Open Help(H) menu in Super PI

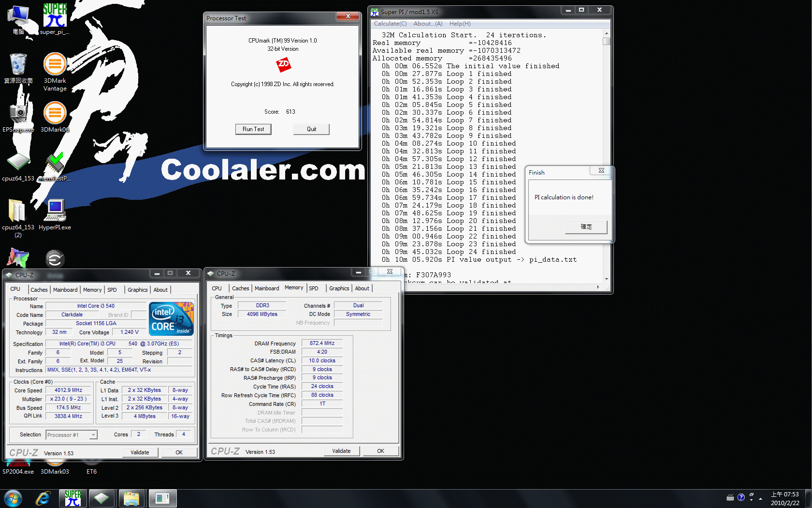click(x=460, y=24)
